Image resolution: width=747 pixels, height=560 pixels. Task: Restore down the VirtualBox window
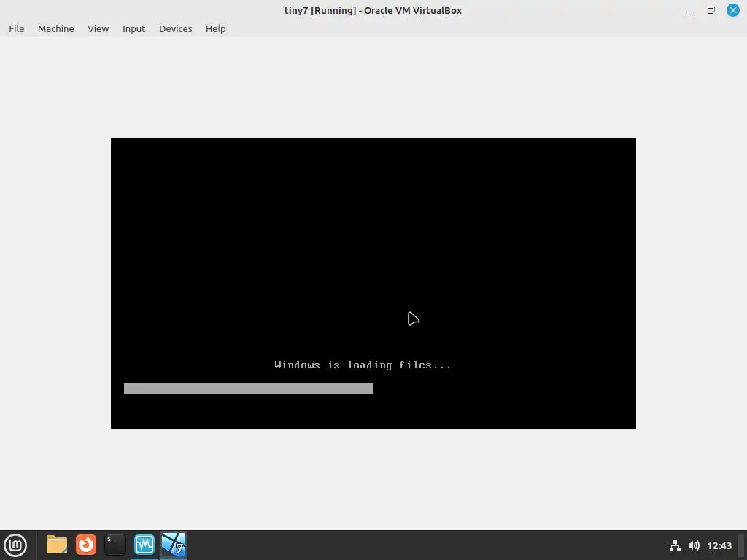coord(711,10)
